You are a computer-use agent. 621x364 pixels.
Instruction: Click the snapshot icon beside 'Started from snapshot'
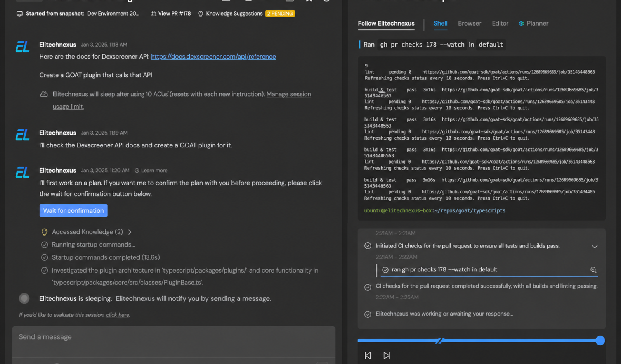(19, 14)
